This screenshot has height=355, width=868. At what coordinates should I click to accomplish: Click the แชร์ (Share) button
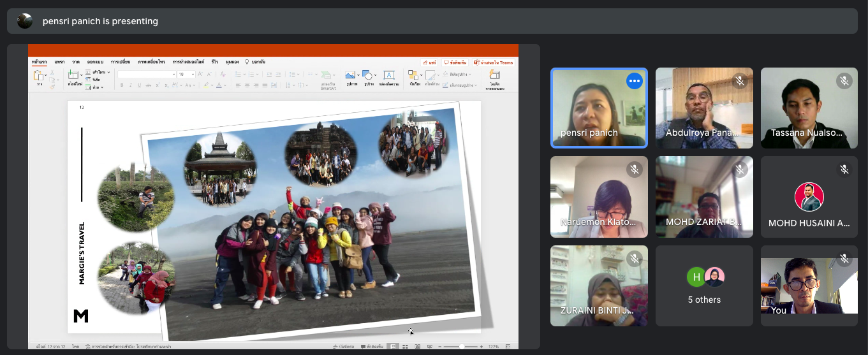(430, 62)
